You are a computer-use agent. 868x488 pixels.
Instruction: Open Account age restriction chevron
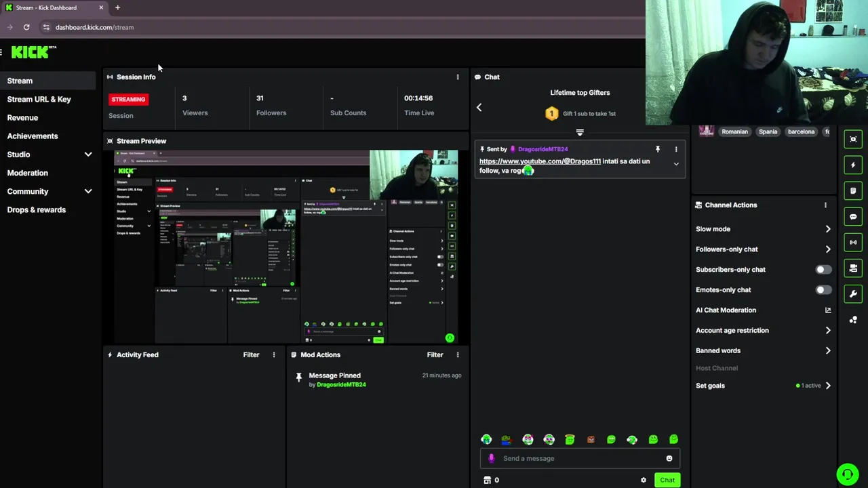coord(828,330)
